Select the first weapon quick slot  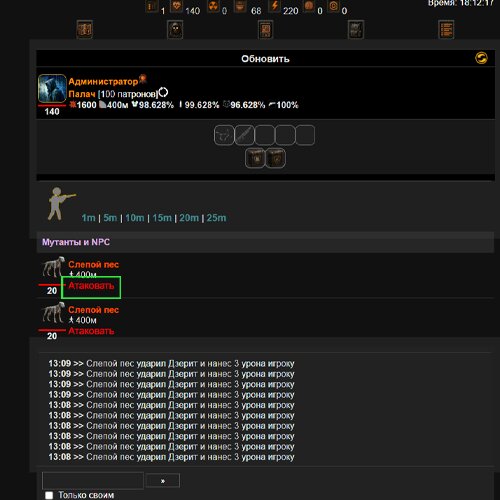click(224, 135)
